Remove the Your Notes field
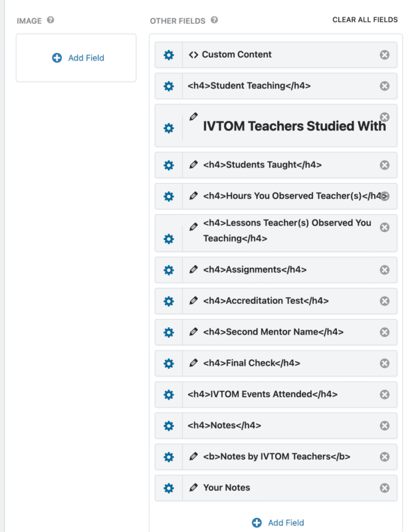This screenshot has width=414, height=532. coord(384,488)
